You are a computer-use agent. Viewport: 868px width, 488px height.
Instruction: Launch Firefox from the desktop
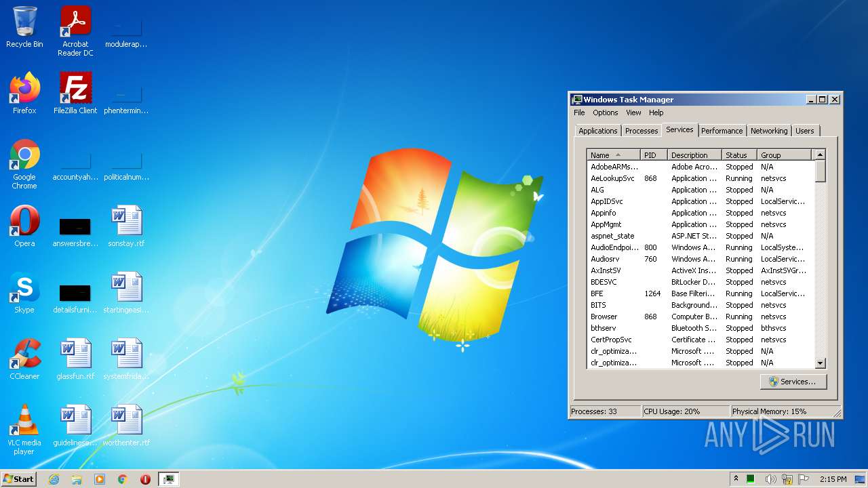pyautogui.click(x=24, y=94)
